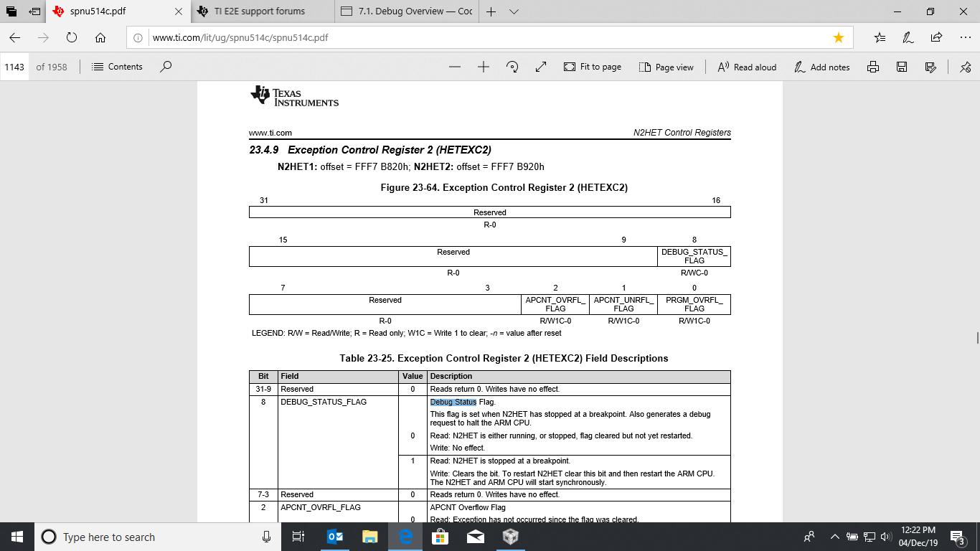Click the volume icon in system tray

point(885,537)
